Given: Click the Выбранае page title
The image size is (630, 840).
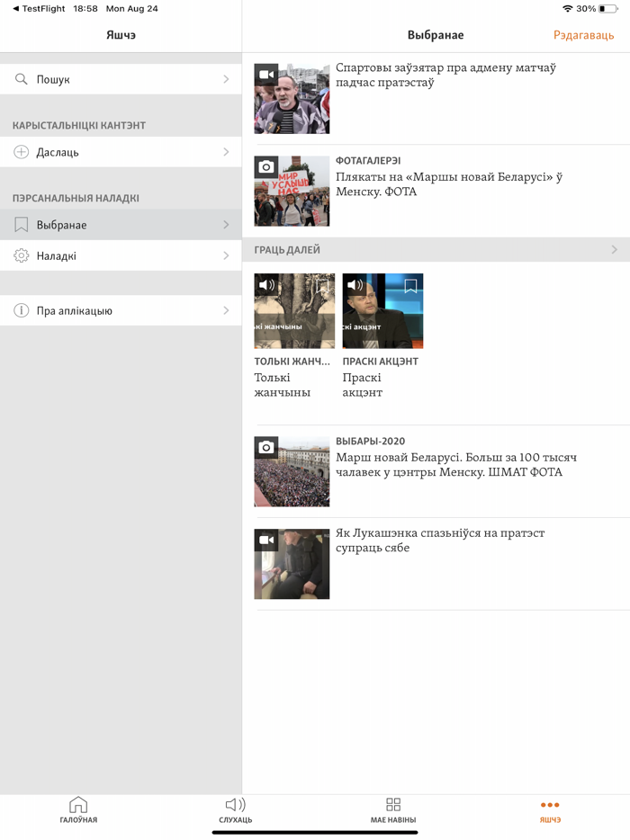Looking at the screenshot, I should coord(436,35).
